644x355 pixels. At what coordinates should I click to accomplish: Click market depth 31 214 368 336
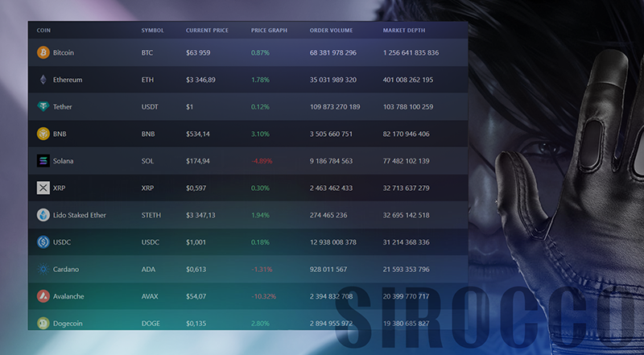tap(407, 242)
